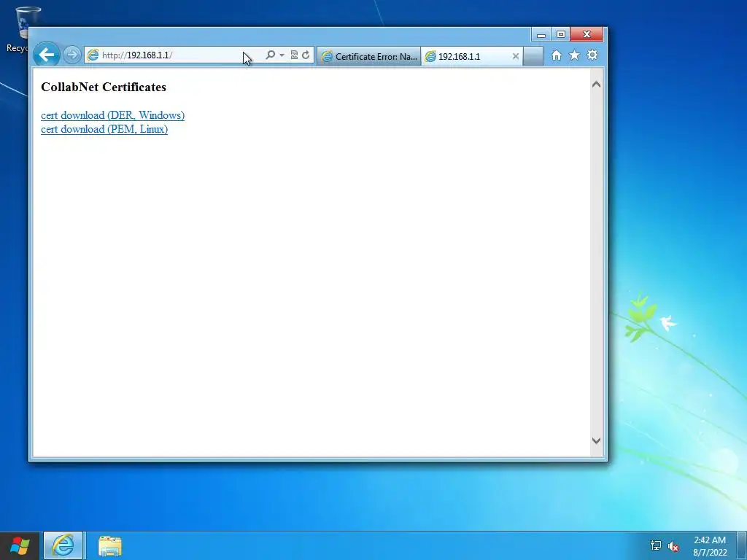Image resolution: width=747 pixels, height=560 pixels.
Task: Click the network status tray icon
Action: click(x=656, y=545)
